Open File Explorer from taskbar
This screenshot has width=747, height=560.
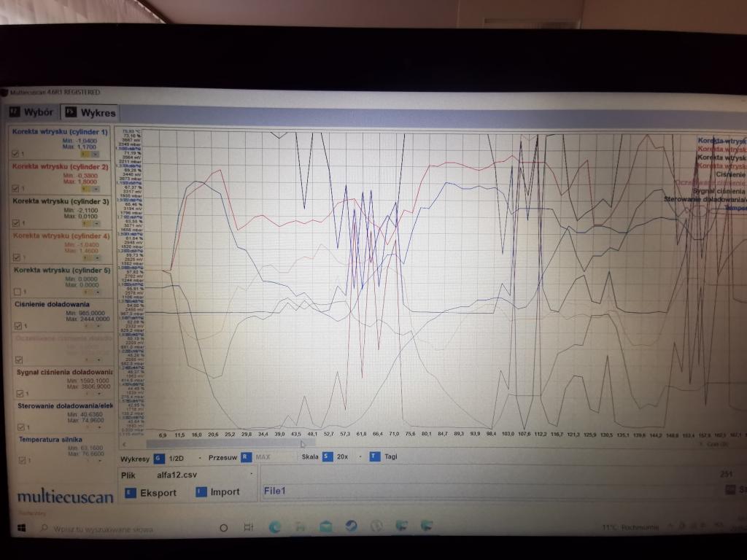(300, 526)
